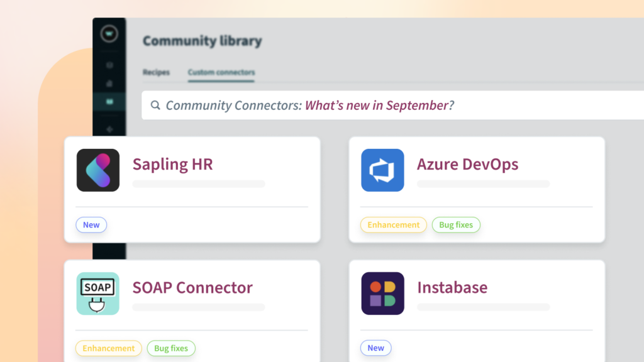
Task: Open the Instabase connector icon
Action: tap(382, 293)
